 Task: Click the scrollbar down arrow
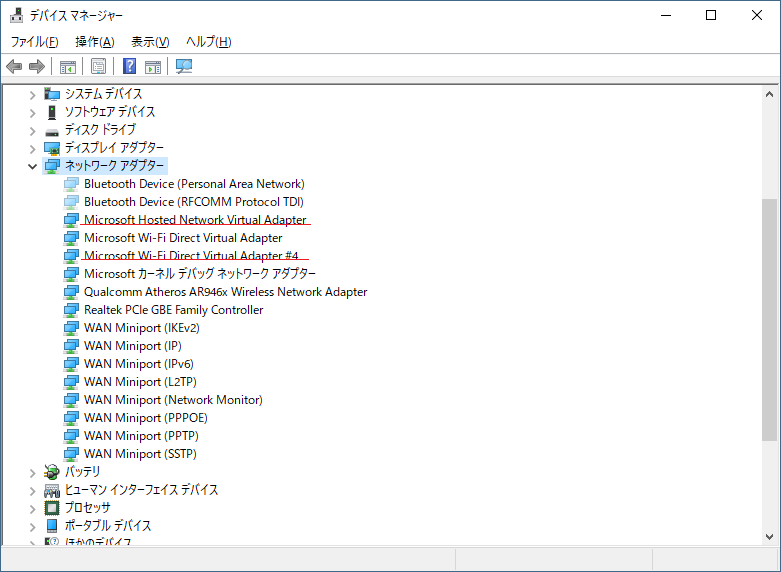pyautogui.click(x=769, y=537)
